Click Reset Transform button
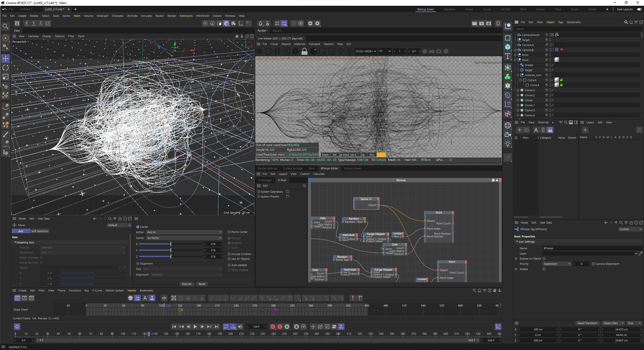Viewport: 644px width, 350px height. [x=587, y=323]
